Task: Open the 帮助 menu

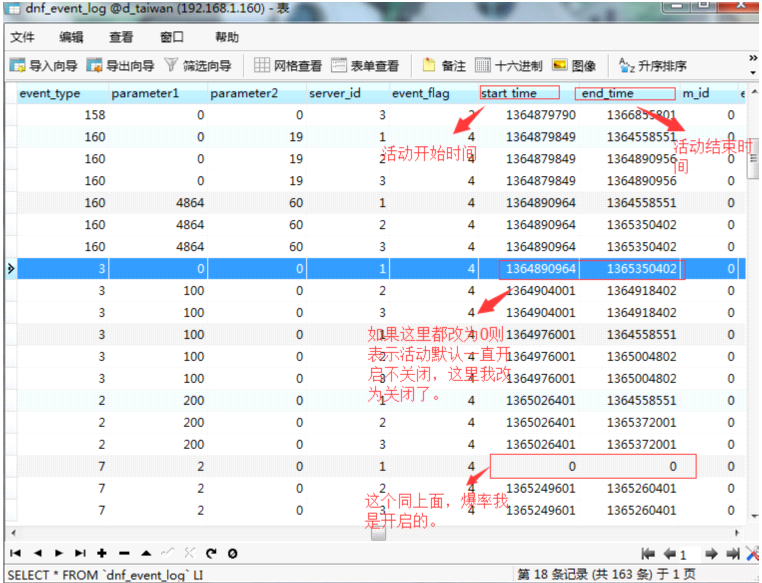Action: [227, 37]
